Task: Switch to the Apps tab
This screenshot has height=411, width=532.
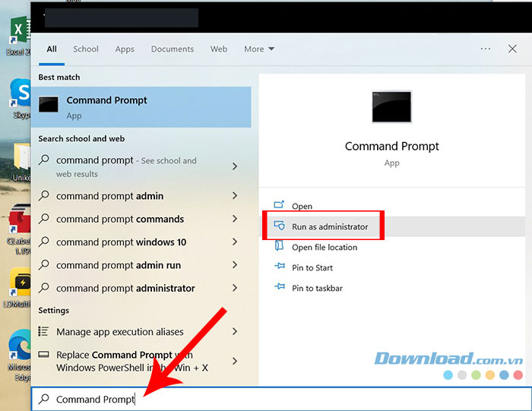Action: (x=125, y=49)
